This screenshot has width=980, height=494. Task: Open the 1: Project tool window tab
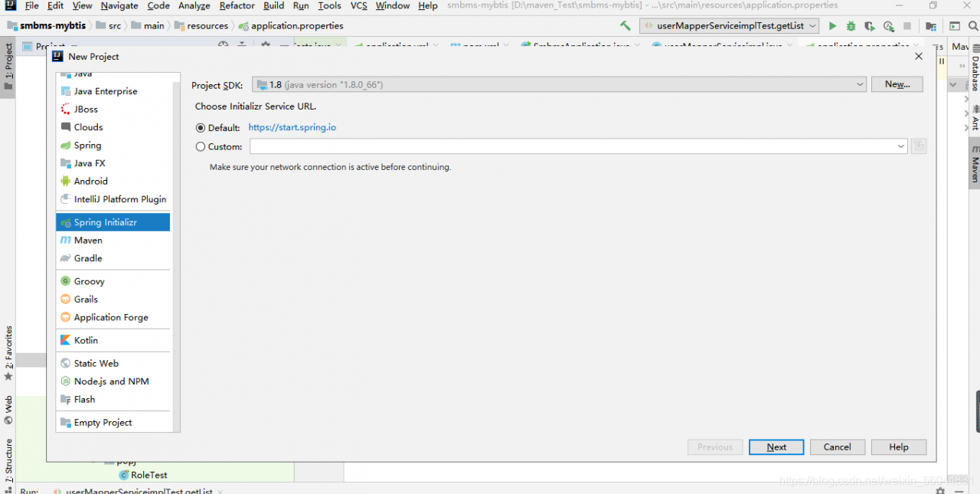coord(8,66)
